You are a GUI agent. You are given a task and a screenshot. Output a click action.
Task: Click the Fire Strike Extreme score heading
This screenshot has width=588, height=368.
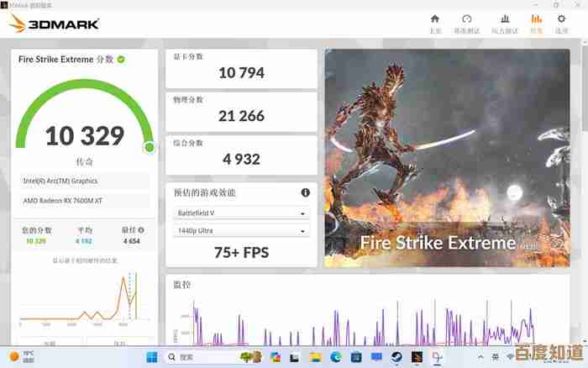click(x=66, y=60)
